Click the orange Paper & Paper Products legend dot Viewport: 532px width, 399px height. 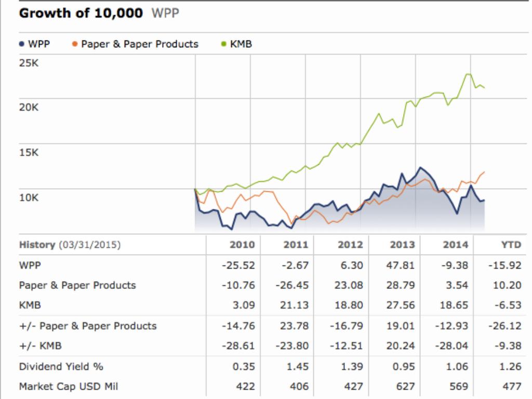click(75, 45)
